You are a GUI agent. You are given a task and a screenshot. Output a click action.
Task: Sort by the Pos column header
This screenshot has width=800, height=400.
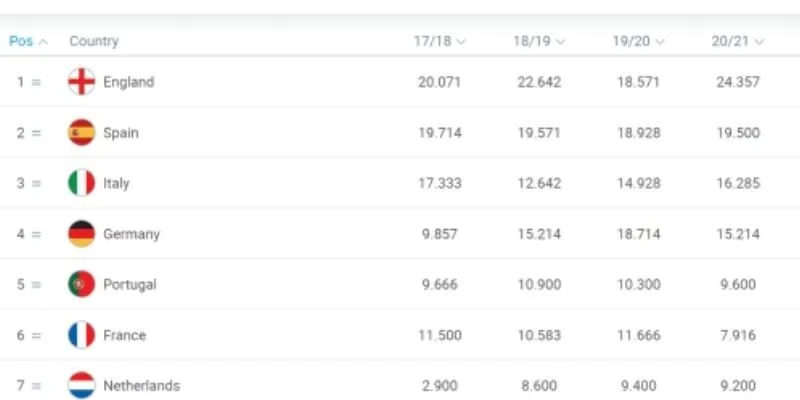28,41
